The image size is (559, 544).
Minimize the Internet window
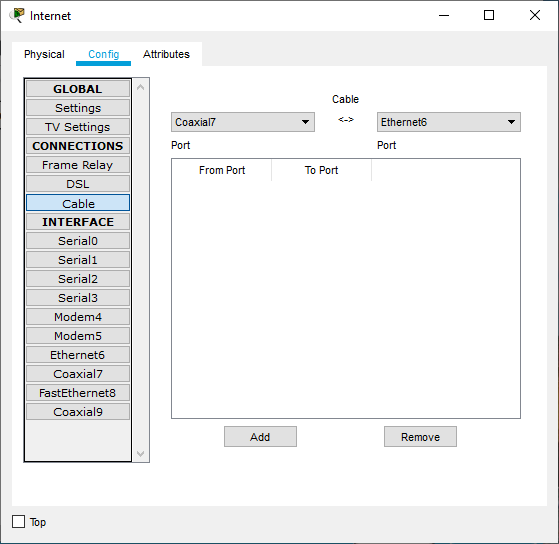tap(444, 15)
